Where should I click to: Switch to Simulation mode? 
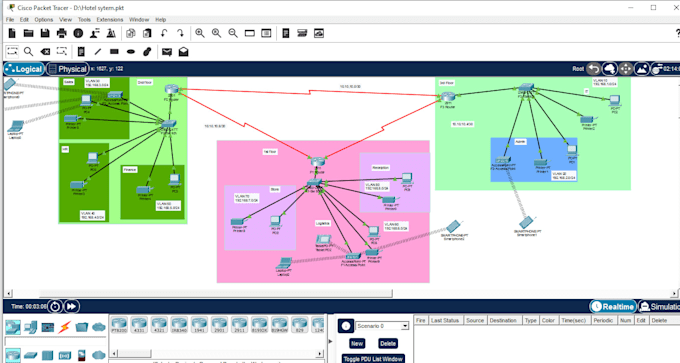[659, 307]
